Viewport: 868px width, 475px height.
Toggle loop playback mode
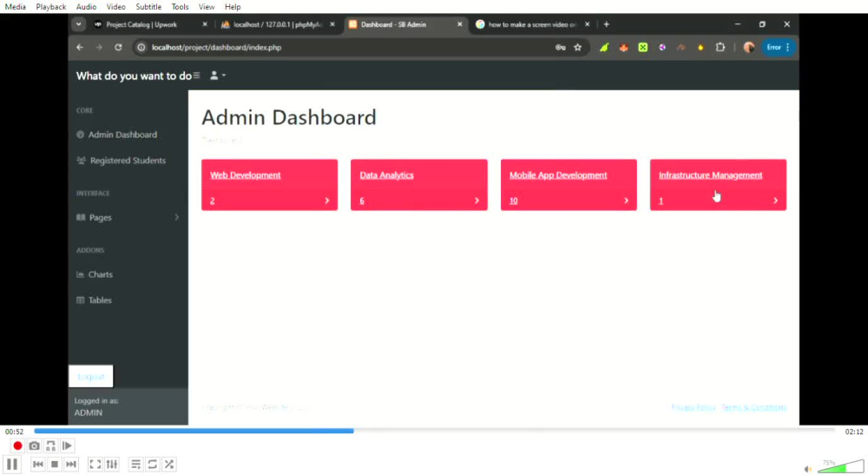(152, 464)
